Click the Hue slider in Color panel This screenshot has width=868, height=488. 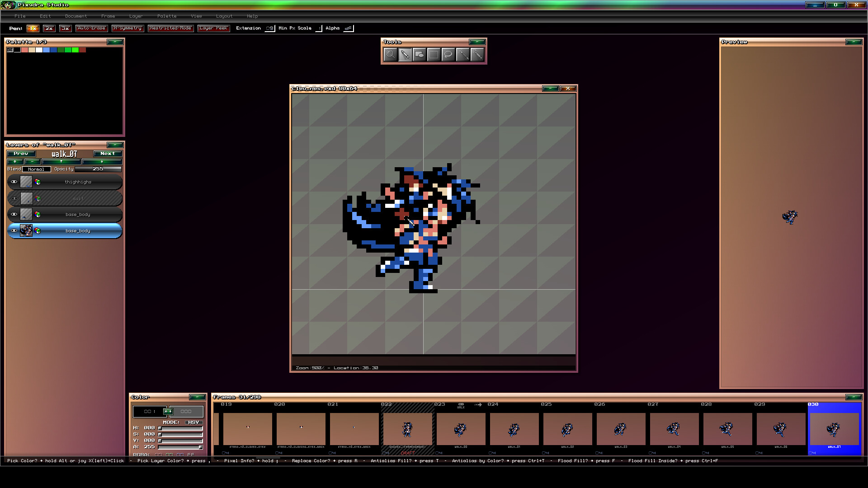[x=180, y=428]
